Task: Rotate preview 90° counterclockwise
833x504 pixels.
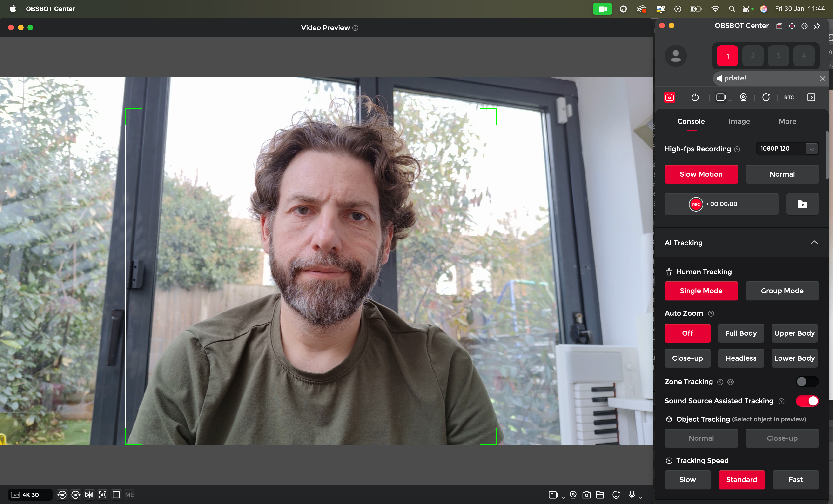Action: [x=62, y=495]
